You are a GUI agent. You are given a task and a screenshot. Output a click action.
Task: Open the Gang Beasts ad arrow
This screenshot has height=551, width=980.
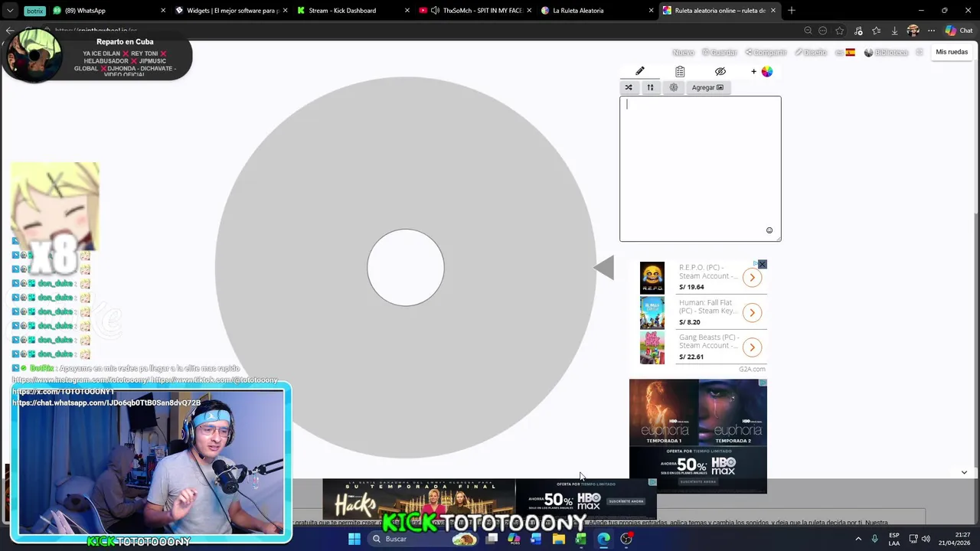click(752, 347)
